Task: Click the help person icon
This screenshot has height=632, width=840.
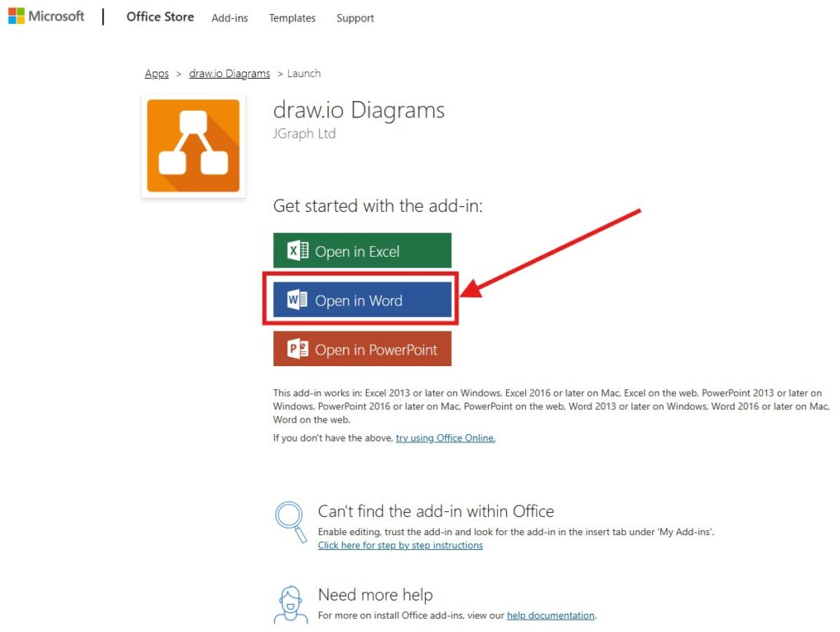Action: pyautogui.click(x=290, y=604)
